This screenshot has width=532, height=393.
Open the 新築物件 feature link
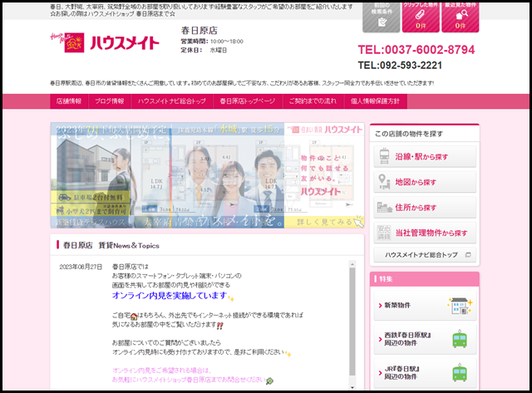click(425, 305)
